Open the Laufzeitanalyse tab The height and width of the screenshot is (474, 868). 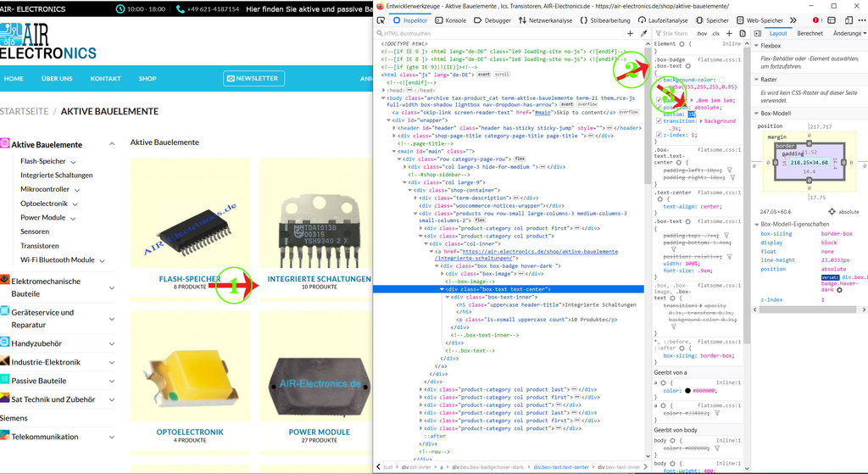[663, 20]
